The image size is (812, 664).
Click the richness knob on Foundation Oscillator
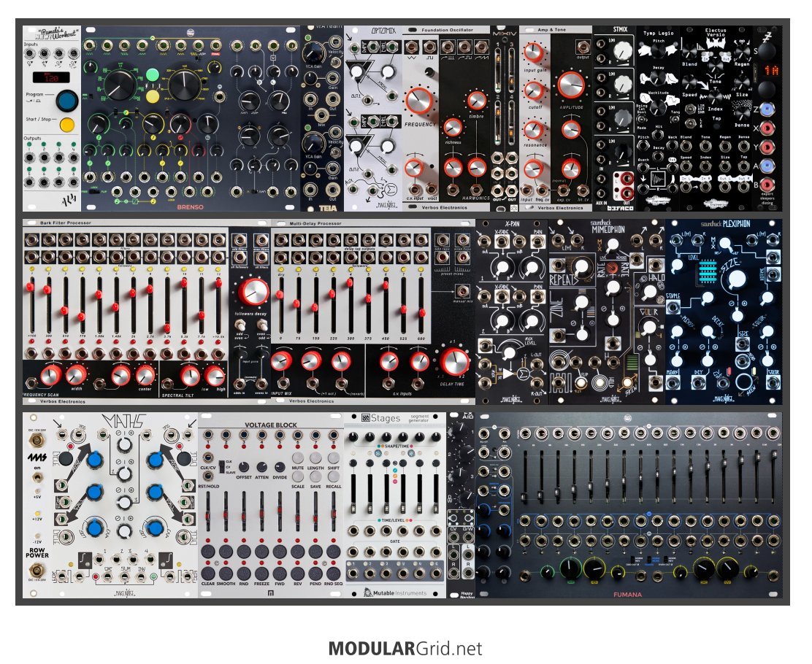click(x=452, y=127)
